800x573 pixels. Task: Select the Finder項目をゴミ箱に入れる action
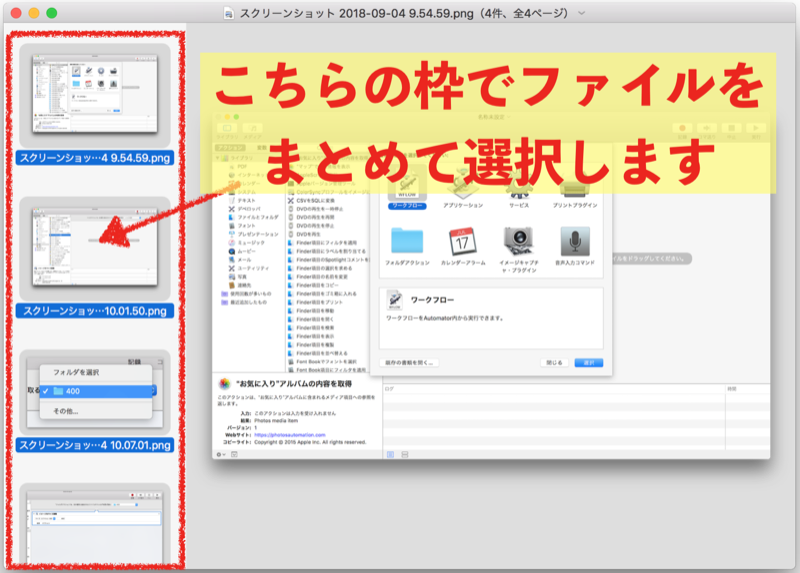322,294
